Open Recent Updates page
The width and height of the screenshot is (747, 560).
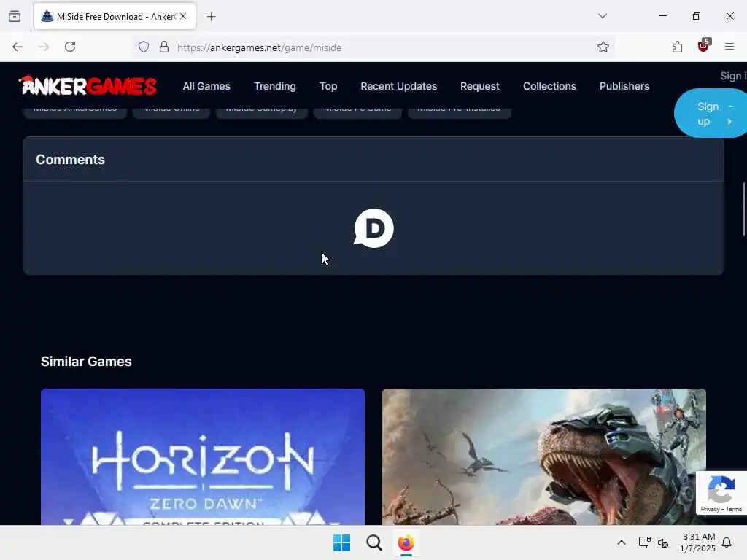pyautogui.click(x=399, y=86)
